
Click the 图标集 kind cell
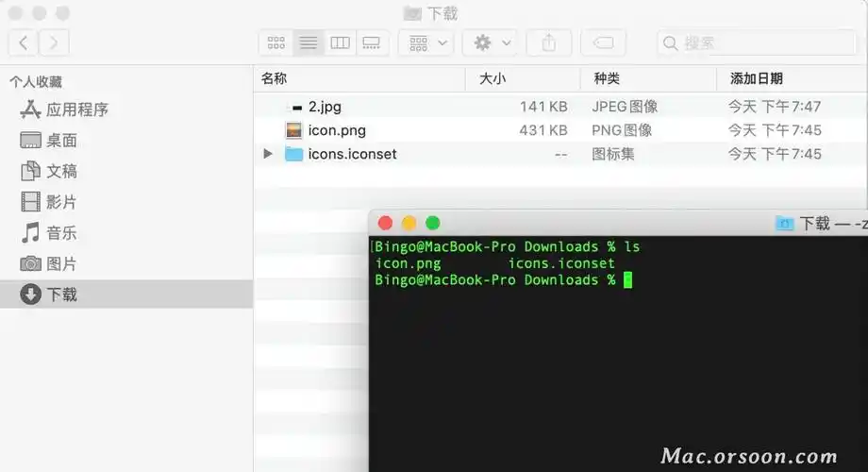tap(613, 154)
